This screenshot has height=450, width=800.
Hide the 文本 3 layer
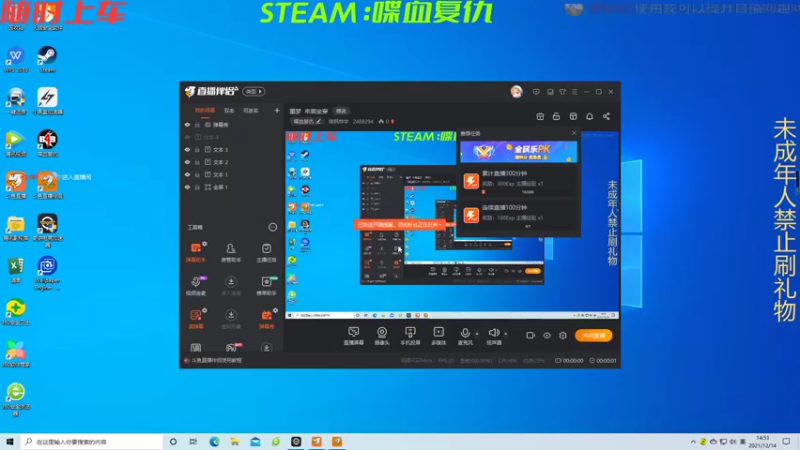[187, 149]
